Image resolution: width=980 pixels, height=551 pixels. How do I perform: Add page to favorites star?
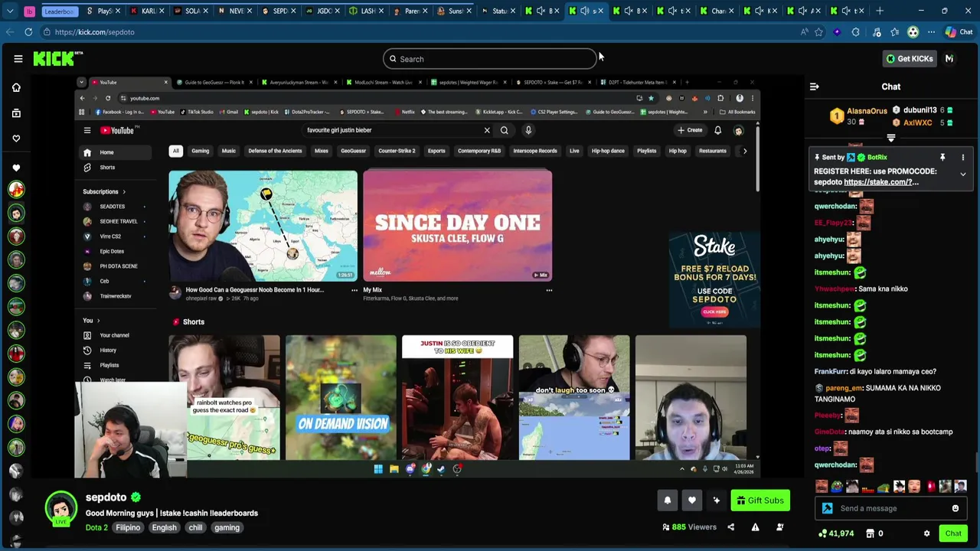pos(818,32)
